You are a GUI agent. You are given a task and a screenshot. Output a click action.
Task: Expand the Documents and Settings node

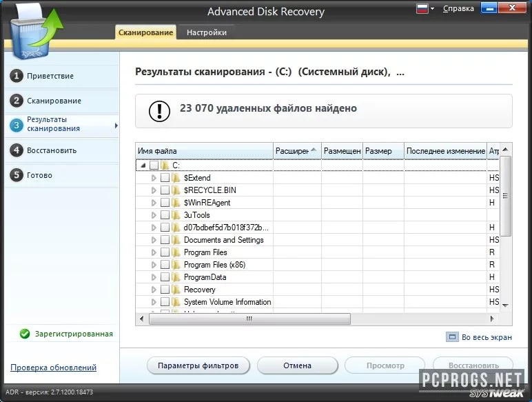154,240
